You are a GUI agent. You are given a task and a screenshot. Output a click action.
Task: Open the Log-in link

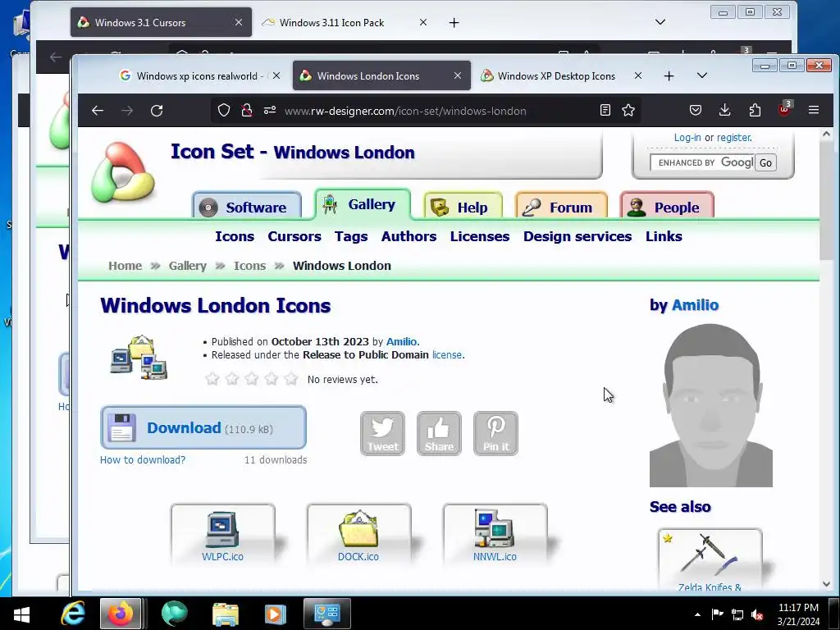coord(687,138)
